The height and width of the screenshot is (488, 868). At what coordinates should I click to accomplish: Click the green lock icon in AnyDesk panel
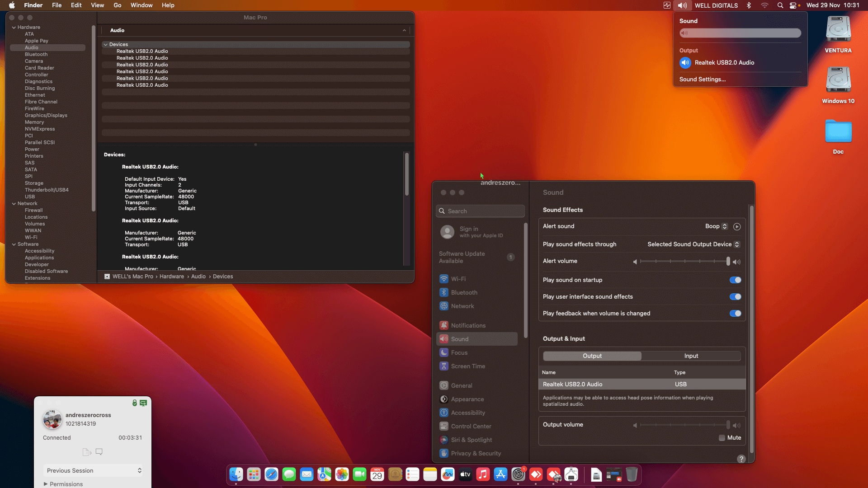click(135, 403)
